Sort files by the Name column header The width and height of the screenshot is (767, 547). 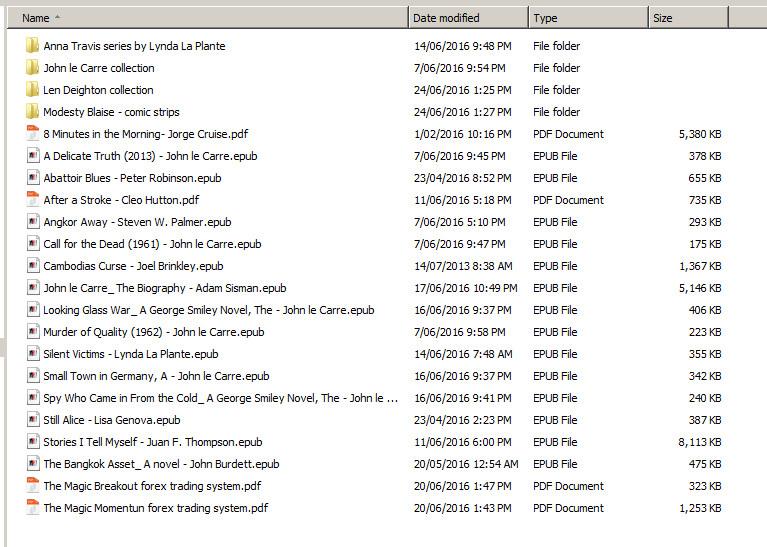pyautogui.click(x=208, y=18)
